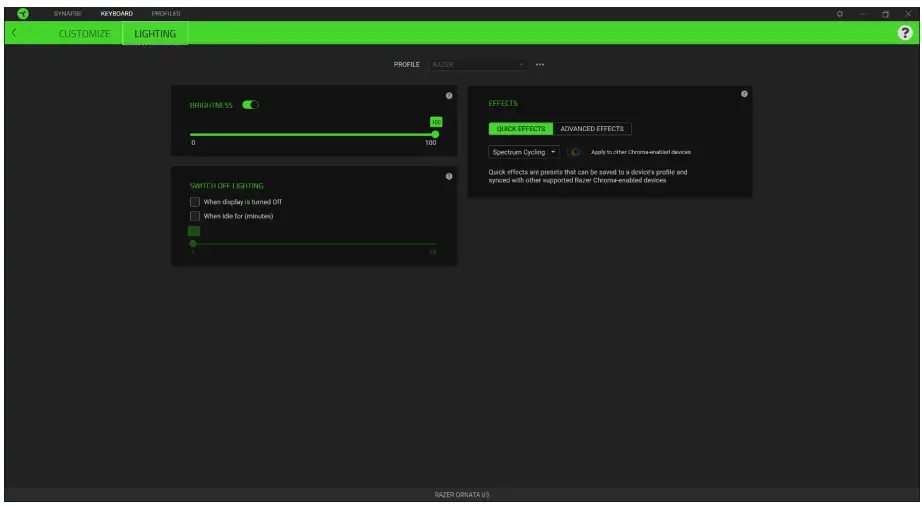Click the idle minutes slider handle
The image size is (922, 506).
[x=193, y=243]
